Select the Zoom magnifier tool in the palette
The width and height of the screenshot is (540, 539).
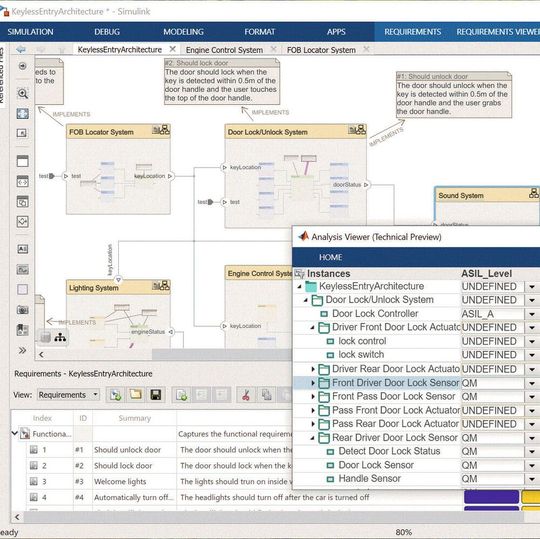23,93
